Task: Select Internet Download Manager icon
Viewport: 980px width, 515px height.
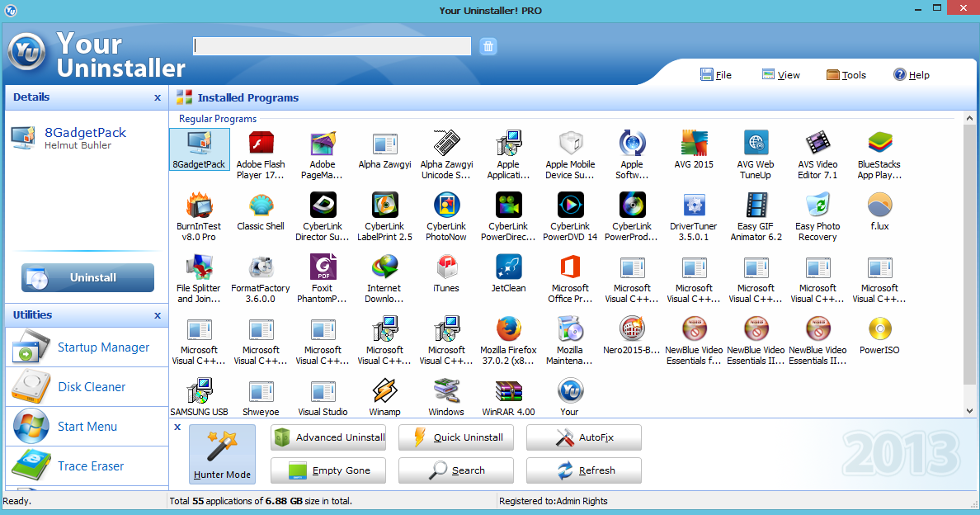Action: coord(384,267)
